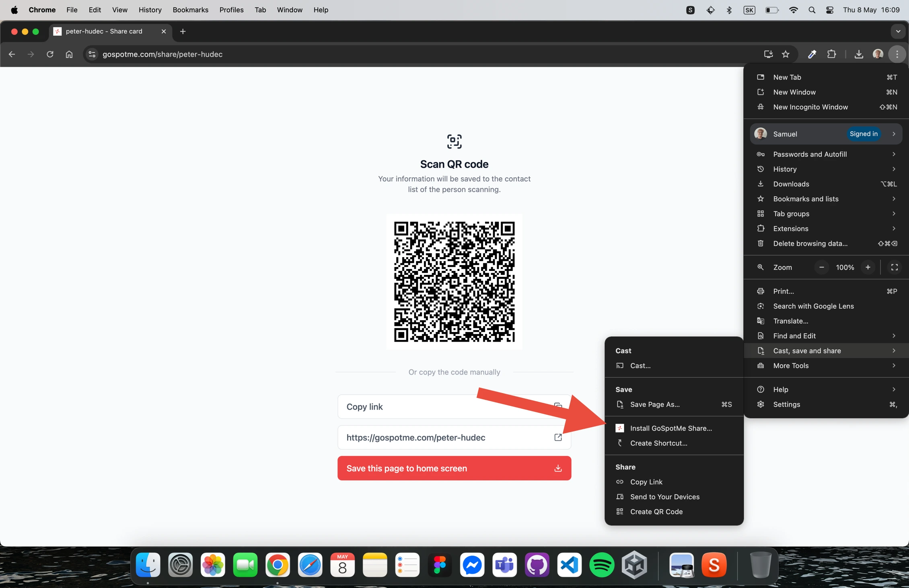Open GitHub Desktop from the dock
909x588 pixels.
[537, 565]
